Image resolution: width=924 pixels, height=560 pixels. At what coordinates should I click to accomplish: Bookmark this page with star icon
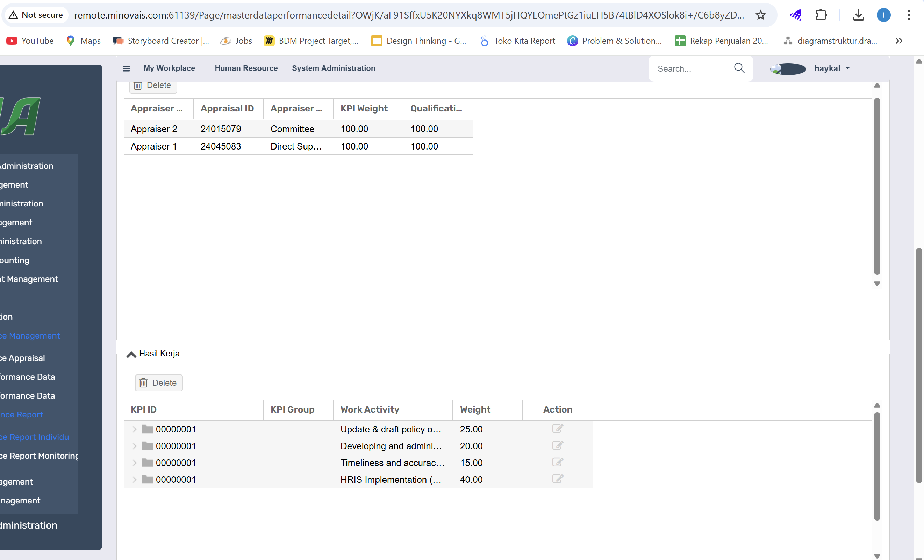(760, 15)
